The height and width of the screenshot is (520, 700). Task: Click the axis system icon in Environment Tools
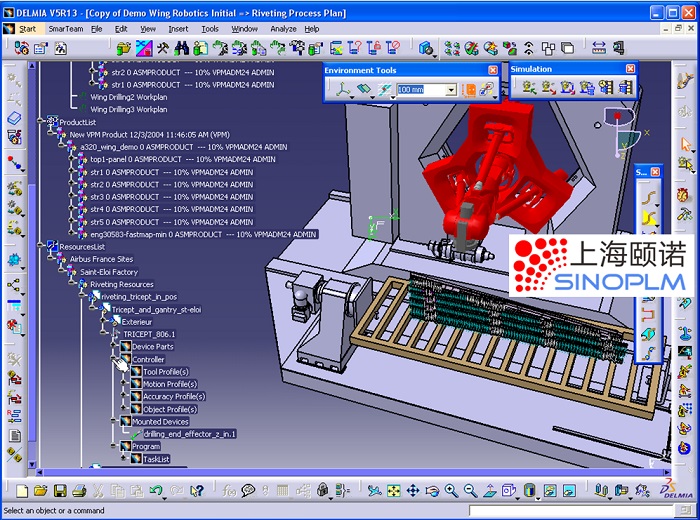(x=343, y=89)
